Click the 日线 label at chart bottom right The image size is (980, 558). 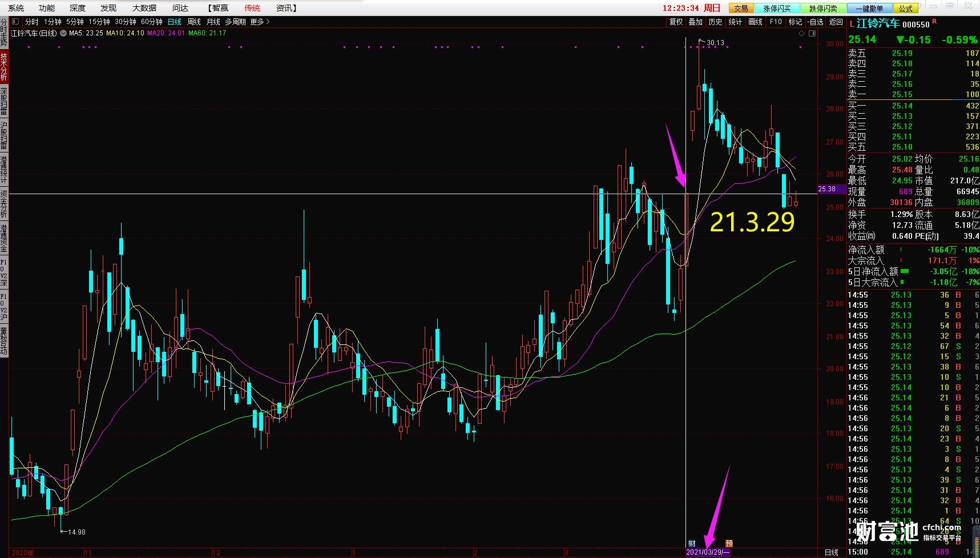(x=832, y=552)
